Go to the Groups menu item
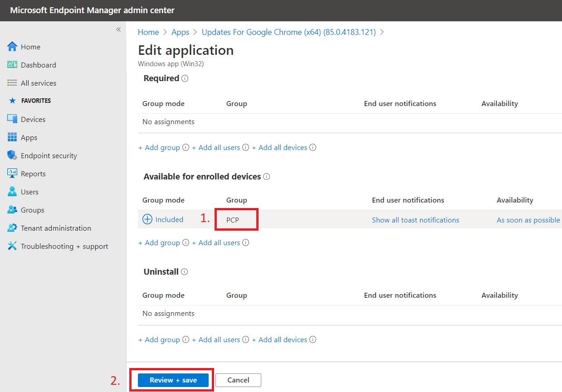 [33, 210]
